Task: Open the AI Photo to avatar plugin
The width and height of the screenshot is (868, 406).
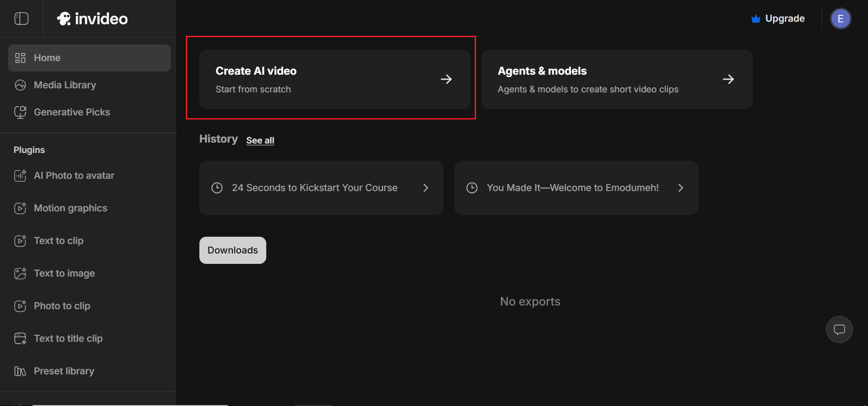Action: click(x=74, y=176)
